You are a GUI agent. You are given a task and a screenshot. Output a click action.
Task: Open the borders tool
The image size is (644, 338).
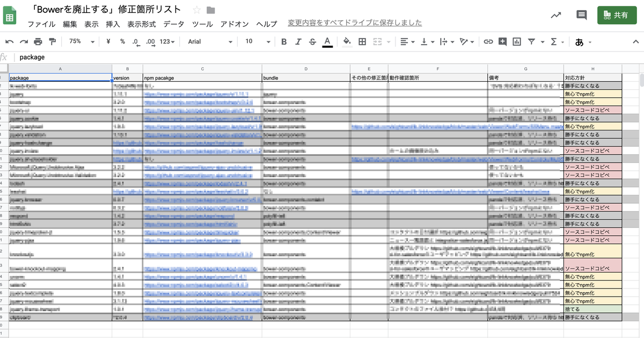click(362, 41)
